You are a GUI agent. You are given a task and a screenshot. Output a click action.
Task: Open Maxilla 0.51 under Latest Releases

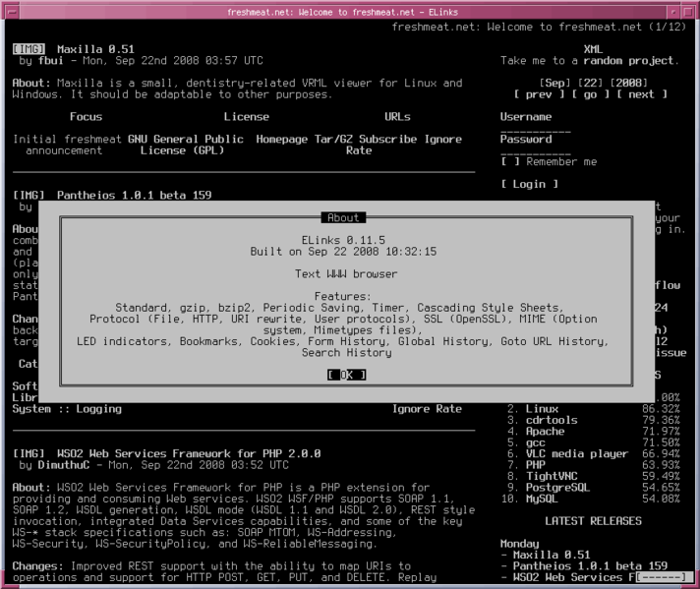[552, 555]
